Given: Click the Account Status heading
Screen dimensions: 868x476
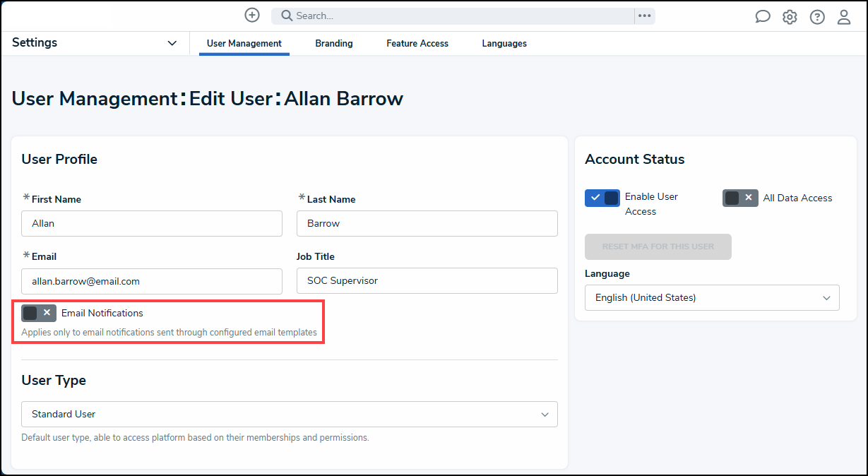Looking at the screenshot, I should pos(635,160).
